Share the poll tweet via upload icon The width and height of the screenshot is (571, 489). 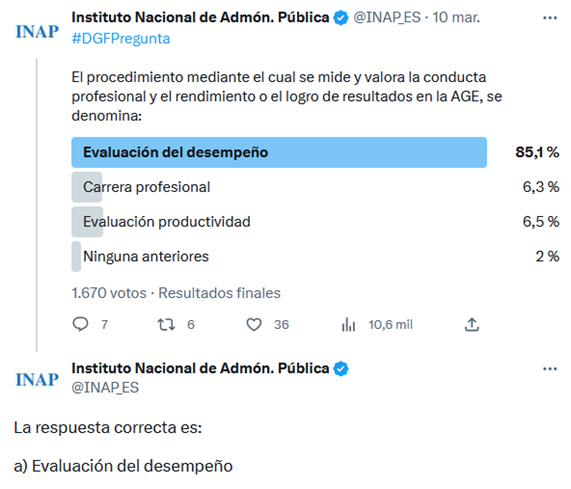pyautogui.click(x=472, y=324)
